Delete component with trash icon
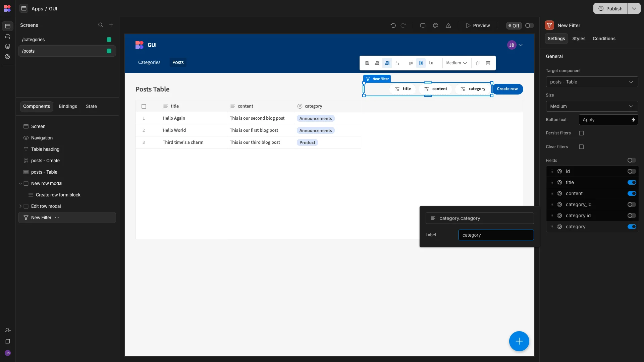 (488, 63)
